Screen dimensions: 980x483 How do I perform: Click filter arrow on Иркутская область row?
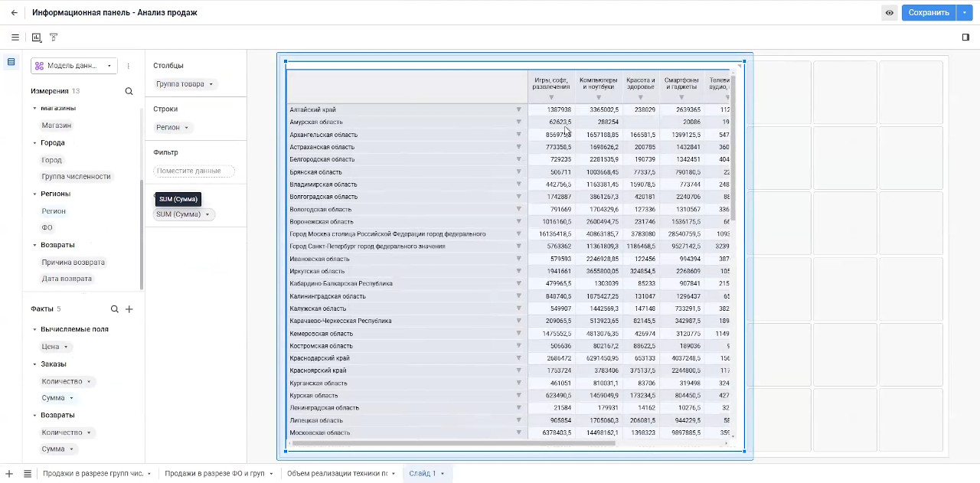pos(518,271)
